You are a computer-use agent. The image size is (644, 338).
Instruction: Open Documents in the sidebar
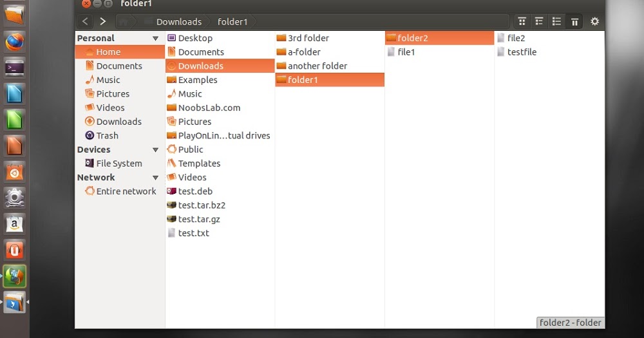(x=120, y=66)
